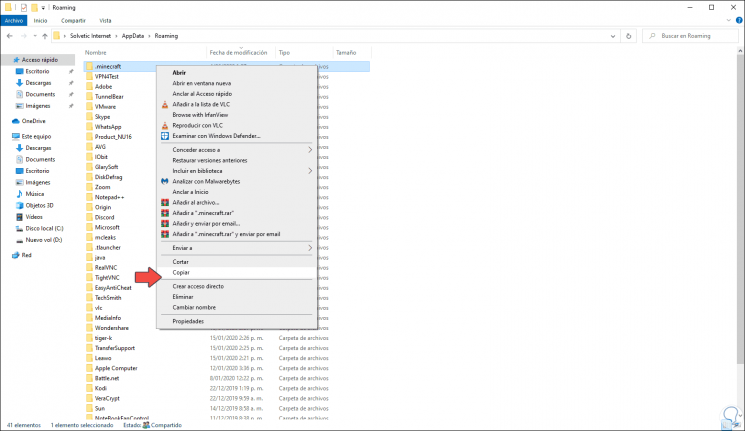Expand address bar history dropdown
Screen dimensions: 745x431
tap(613, 36)
